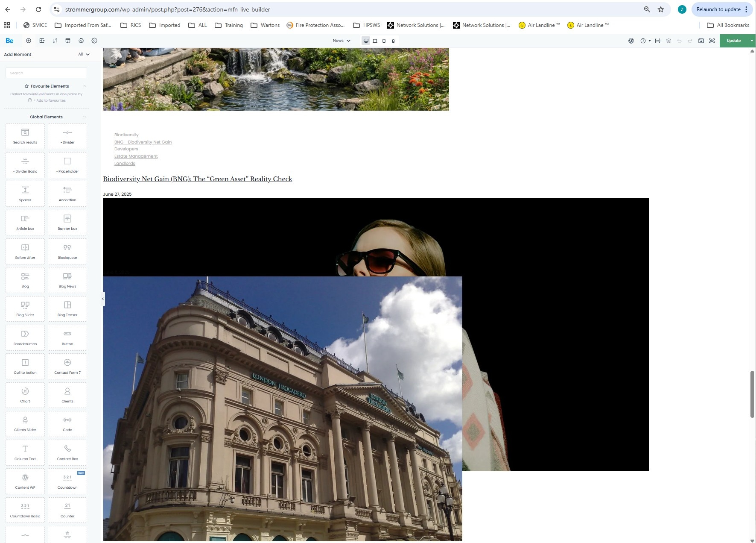Screen dimensions: 756x543
Task: Switch to desktop view mode
Action: coord(366,41)
